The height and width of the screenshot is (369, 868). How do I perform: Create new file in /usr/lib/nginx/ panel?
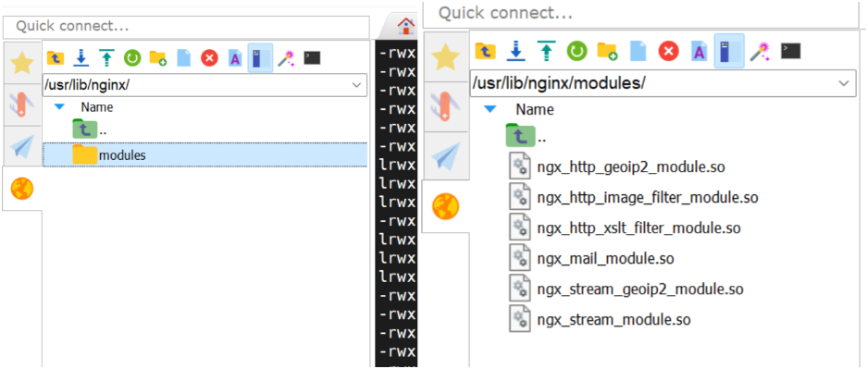(183, 57)
